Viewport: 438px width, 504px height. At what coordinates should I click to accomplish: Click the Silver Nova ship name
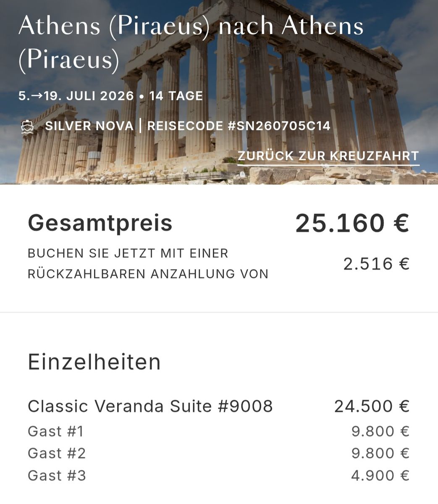tap(89, 126)
